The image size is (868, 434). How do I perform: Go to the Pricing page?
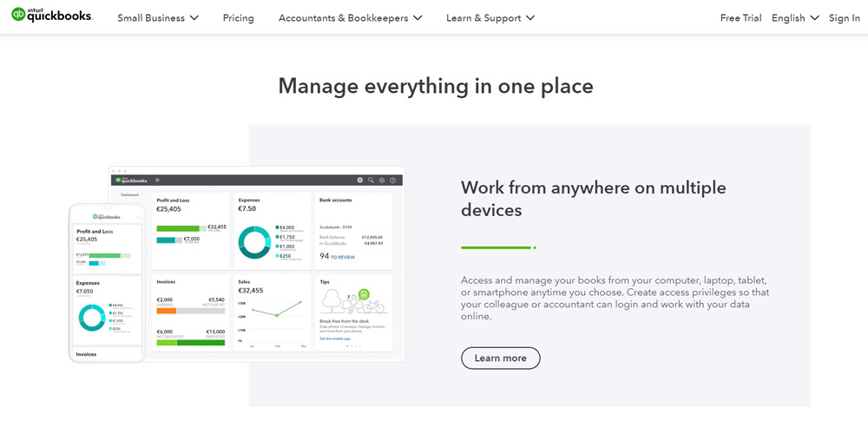click(x=238, y=17)
